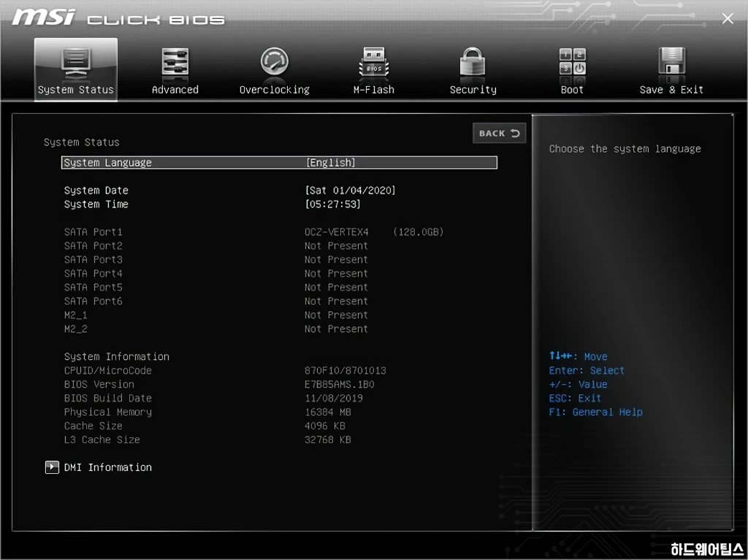Close the BIOS with the X icon
Viewport: 748px width, 560px height.
point(728,18)
